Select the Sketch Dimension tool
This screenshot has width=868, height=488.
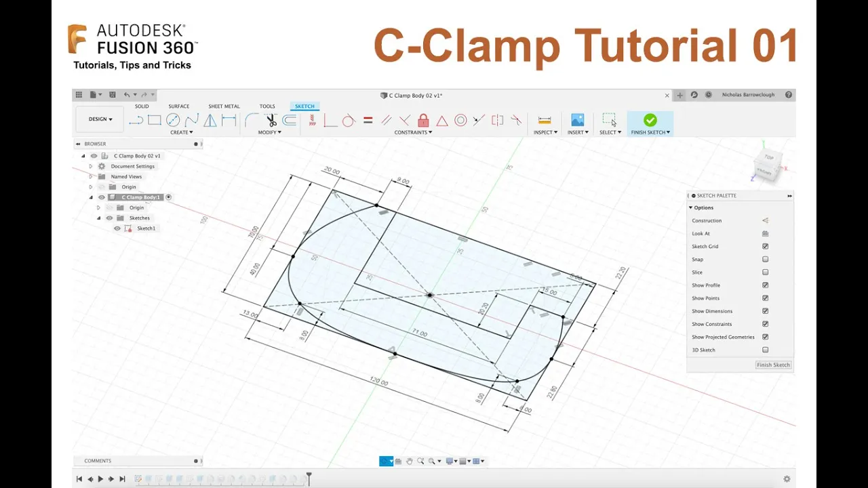pyautogui.click(x=229, y=120)
